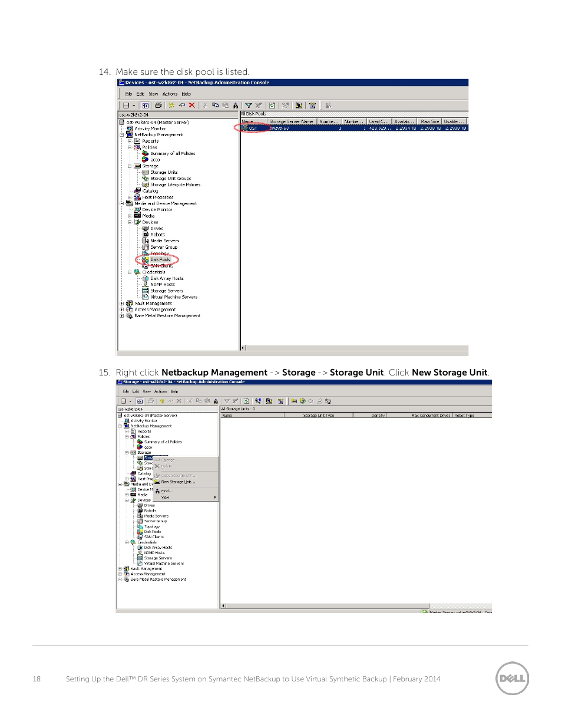Open Actions menu in the Devices console
Screen dimensions: 562x728
point(170,94)
